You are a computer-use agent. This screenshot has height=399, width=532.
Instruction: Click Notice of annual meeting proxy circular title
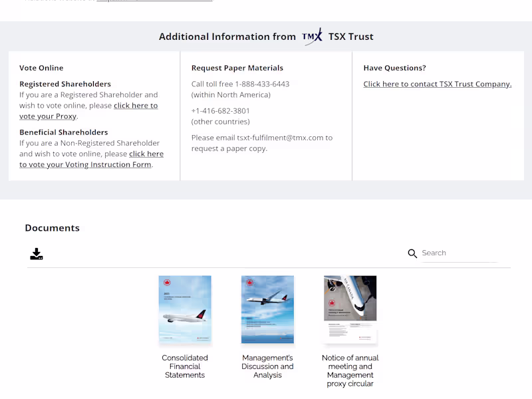[x=350, y=370]
